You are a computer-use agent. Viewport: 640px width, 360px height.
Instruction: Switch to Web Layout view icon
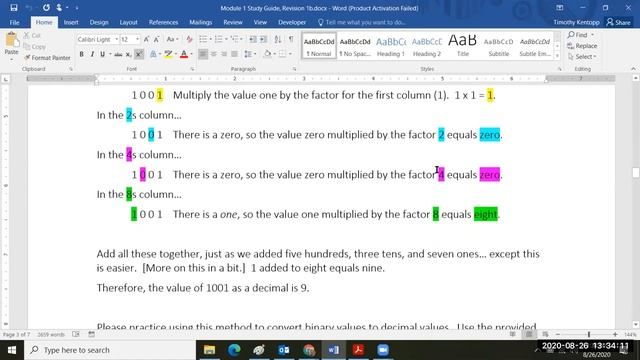545,334
